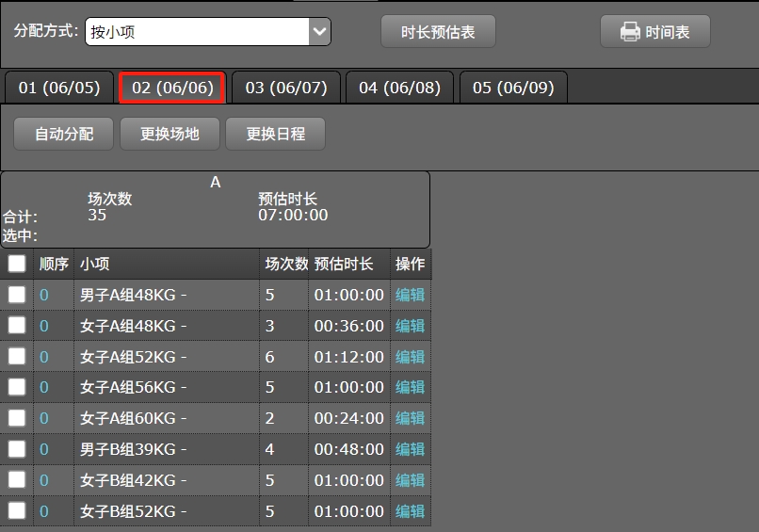Screen dimensions: 759x532
Task: Check the box for 男子A组48KG row
Action: click(17, 295)
